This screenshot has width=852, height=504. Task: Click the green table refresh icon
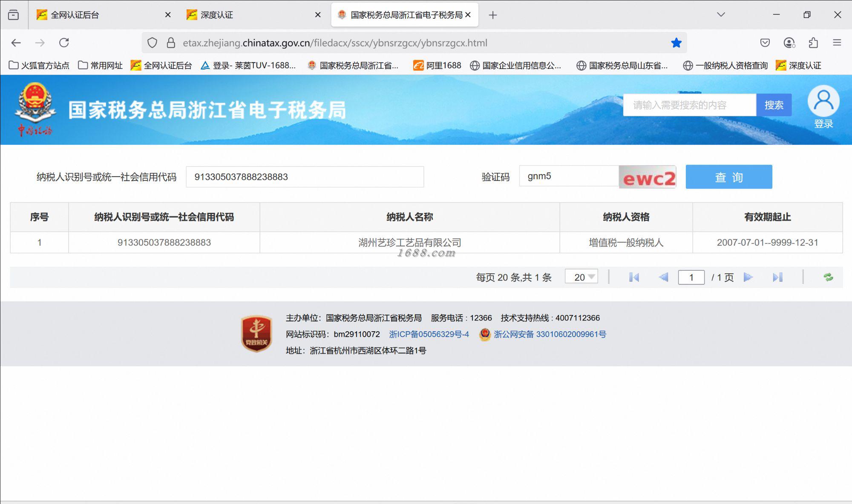click(828, 277)
